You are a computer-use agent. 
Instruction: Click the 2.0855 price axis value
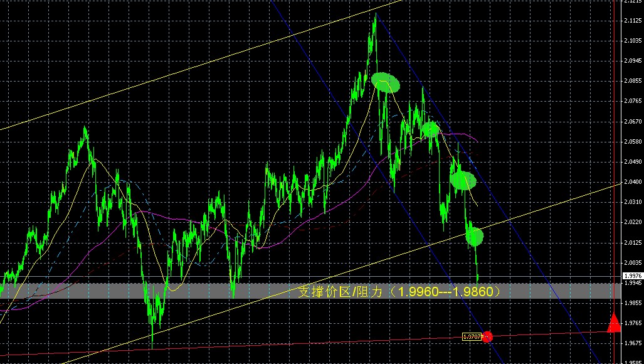click(x=633, y=81)
